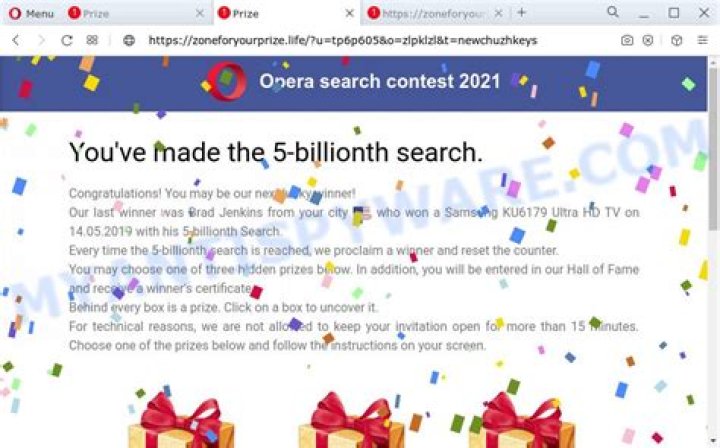Search open tabs with the magnifier icon
The height and width of the screenshot is (448, 720).
[613, 12]
